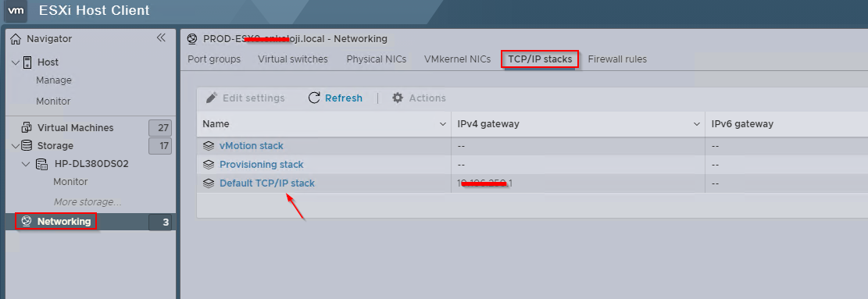Open the Provisioning stack link
Image resolution: width=868 pixels, height=299 pixels.
tap(261, 164)
